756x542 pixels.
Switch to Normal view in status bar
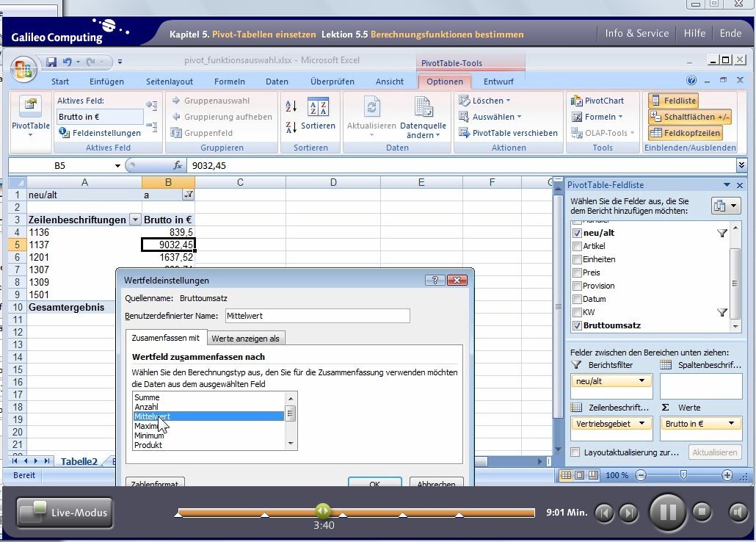point(566,475)
